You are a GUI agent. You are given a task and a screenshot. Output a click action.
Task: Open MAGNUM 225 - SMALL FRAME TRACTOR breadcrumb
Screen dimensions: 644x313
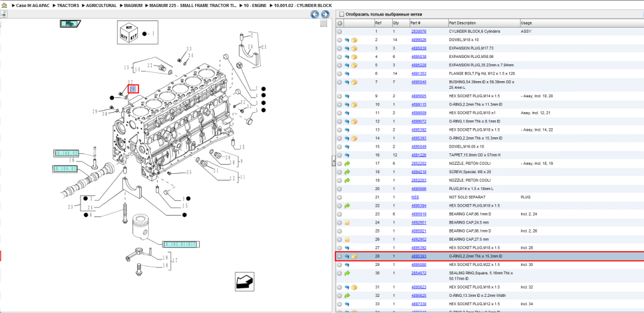click(193, 6)
